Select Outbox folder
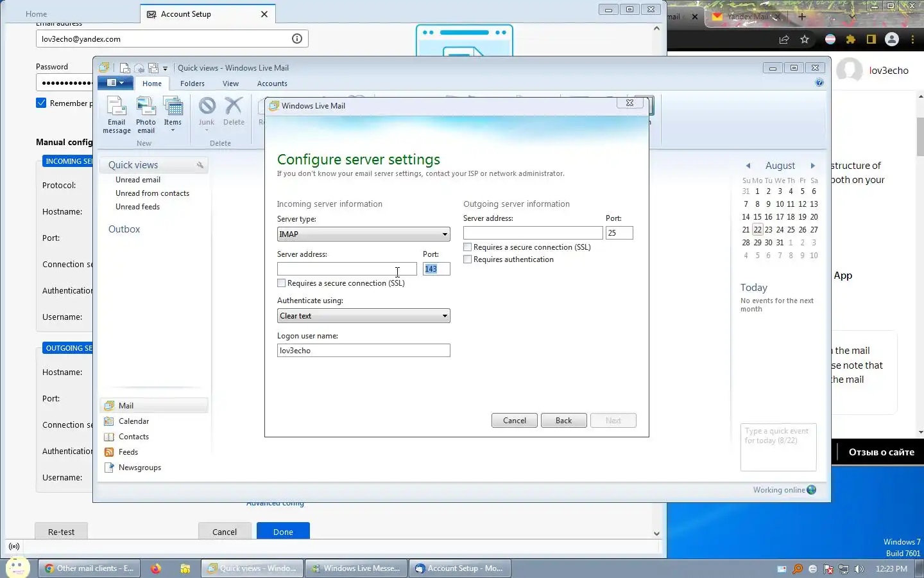 124,229
